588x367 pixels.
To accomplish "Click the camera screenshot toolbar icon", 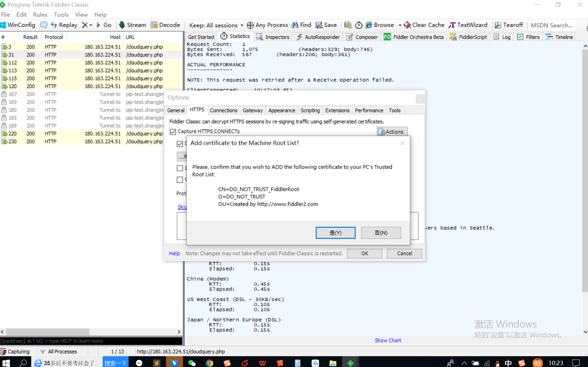I will click(348, 25).
